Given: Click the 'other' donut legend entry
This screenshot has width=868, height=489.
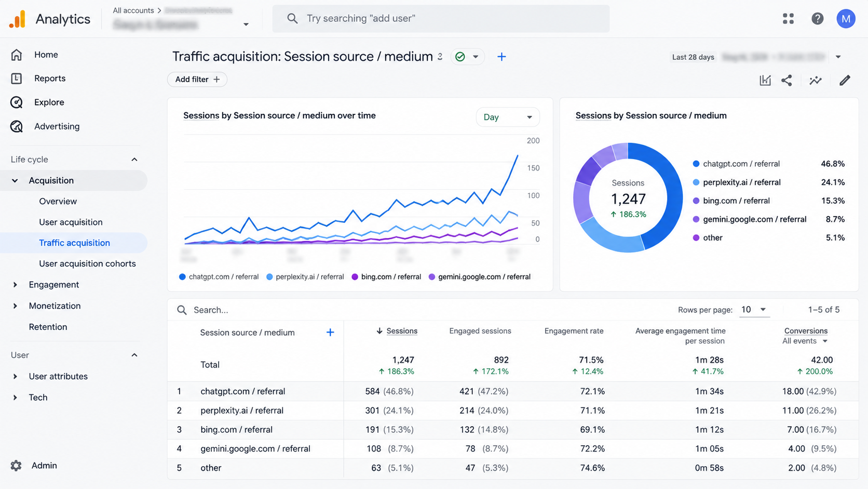Looking at the screenshot, I should pos(708,238).
